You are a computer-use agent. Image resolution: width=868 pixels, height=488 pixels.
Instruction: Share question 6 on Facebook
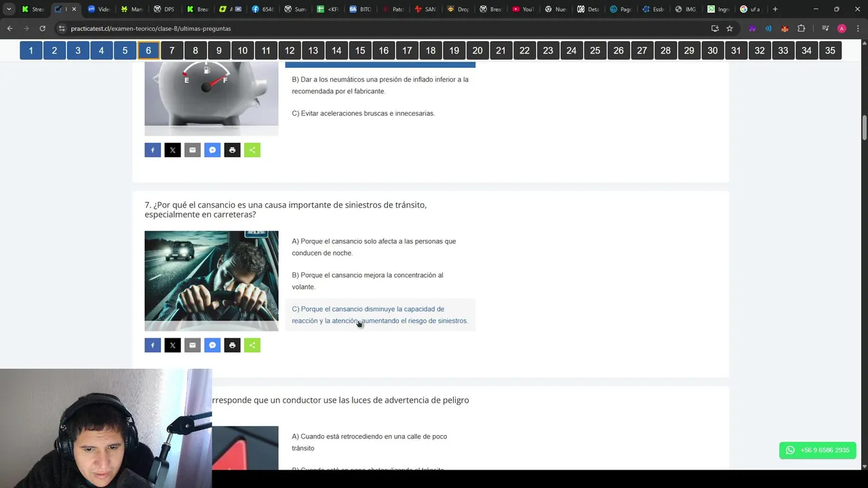pos(153,150)
